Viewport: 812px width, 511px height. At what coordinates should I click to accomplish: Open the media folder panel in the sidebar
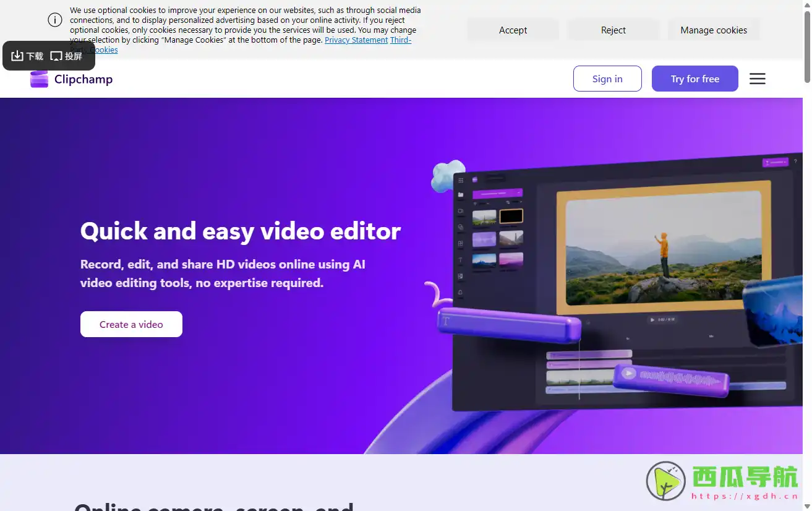coord(461,195)
